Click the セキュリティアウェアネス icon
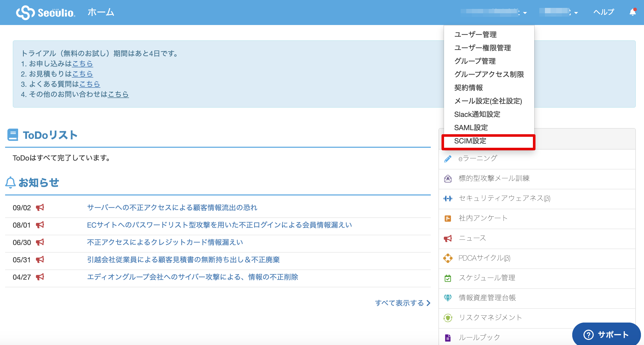The image size is (644, 345). pyautogui.click(x=448, y=199)
